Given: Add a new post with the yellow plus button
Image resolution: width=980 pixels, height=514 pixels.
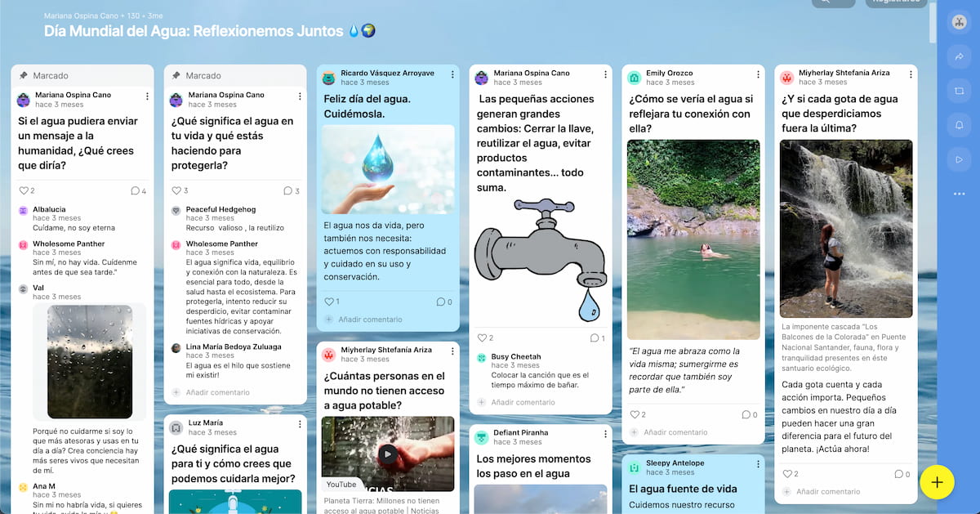Looking at the screenshot, I should tap(937, 482).
